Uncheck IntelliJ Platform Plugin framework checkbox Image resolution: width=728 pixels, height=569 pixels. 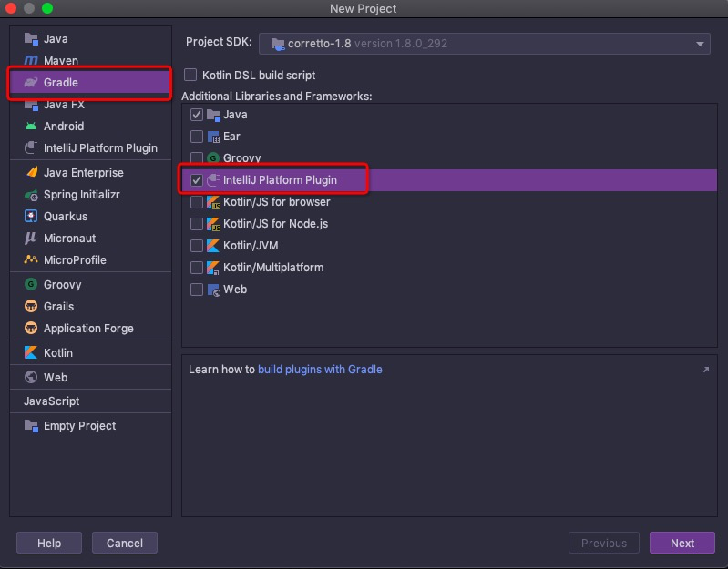(197, 180)
